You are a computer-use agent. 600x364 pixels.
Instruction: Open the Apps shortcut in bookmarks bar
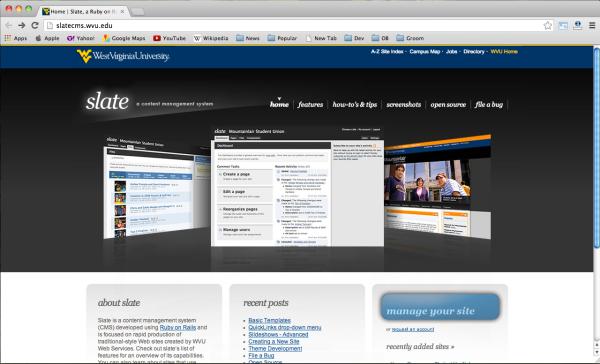16,38
